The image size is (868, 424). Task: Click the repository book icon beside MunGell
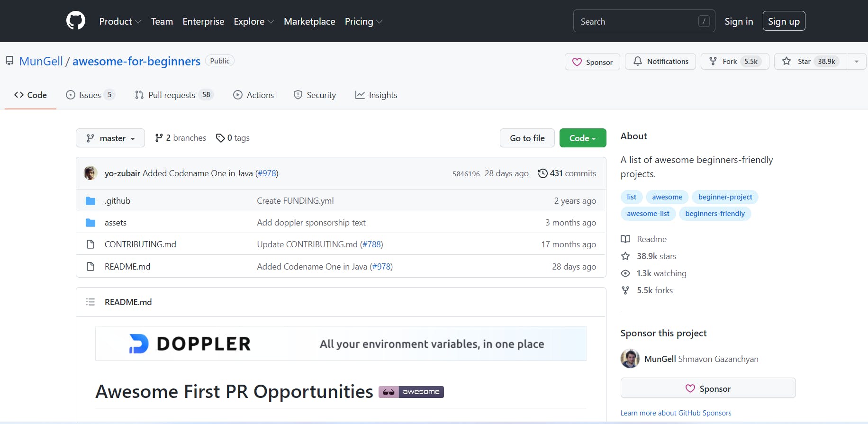tap(9, 61)
